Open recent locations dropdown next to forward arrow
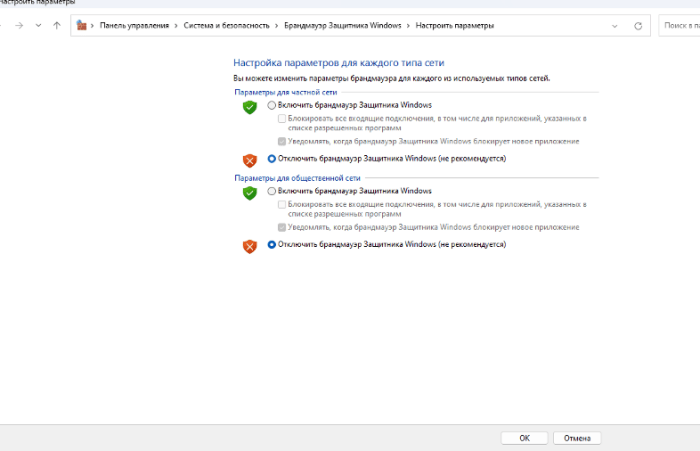Image resolution: width=700 pixels, height=451 pixels. (38, 25)
